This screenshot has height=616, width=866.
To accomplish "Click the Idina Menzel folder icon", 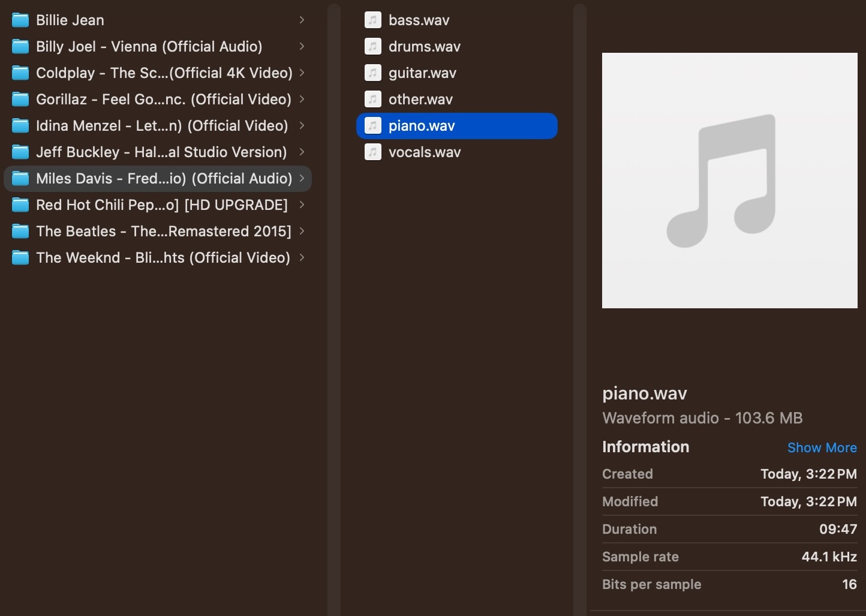I will 20,126.
